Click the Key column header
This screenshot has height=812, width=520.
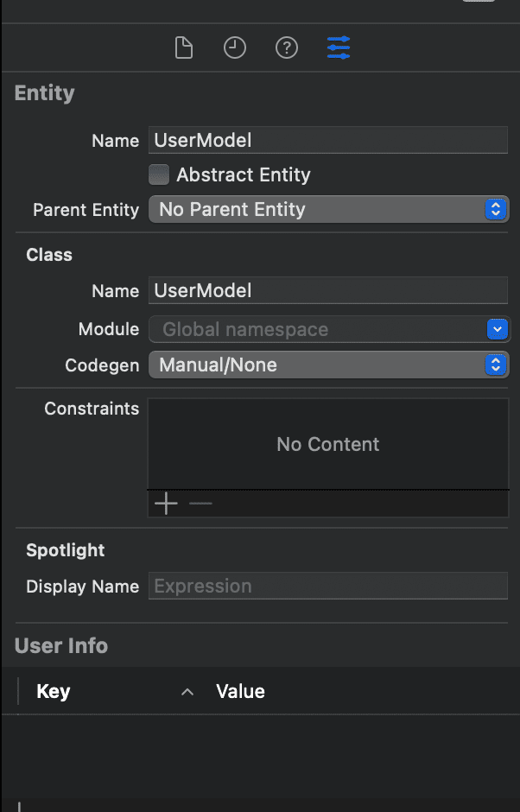54,691
